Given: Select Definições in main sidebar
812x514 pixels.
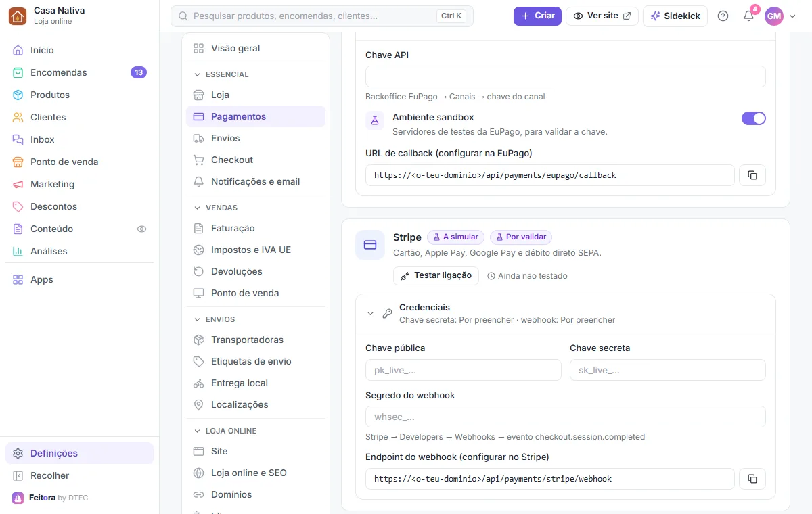Looking at the screenshot, I should click(x=79, y=453).
